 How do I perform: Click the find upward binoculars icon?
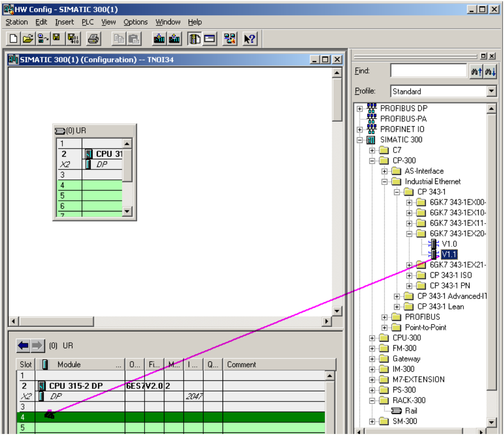pos(476,71)
